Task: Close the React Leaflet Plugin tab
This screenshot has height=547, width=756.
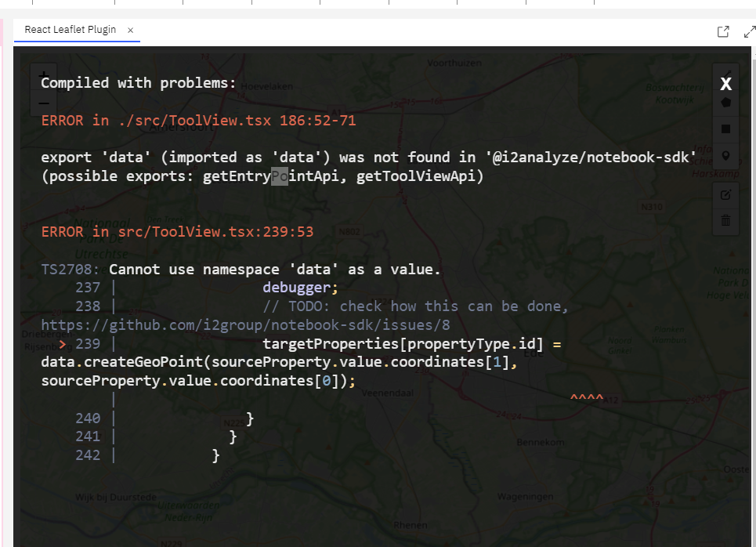Action: coord(130,30)
